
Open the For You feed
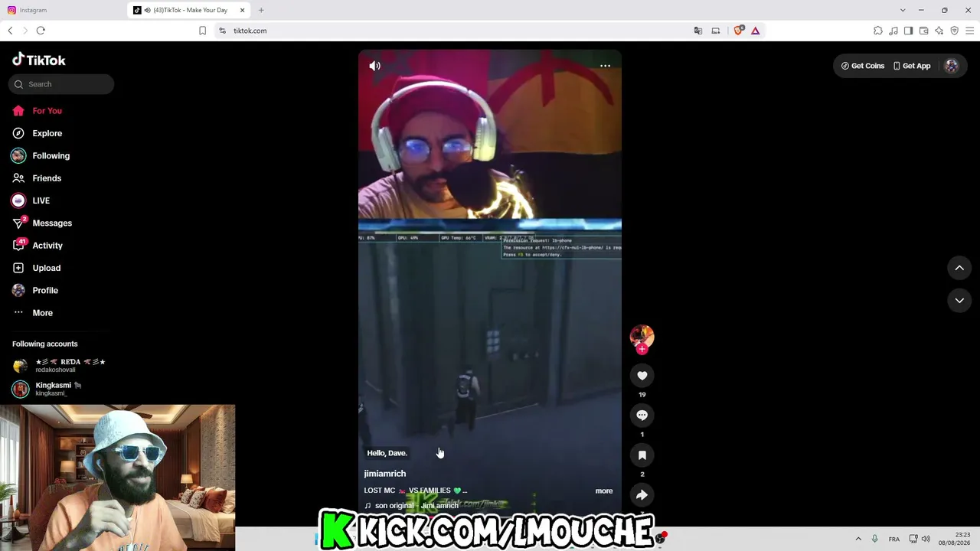(x=47, y=111)
